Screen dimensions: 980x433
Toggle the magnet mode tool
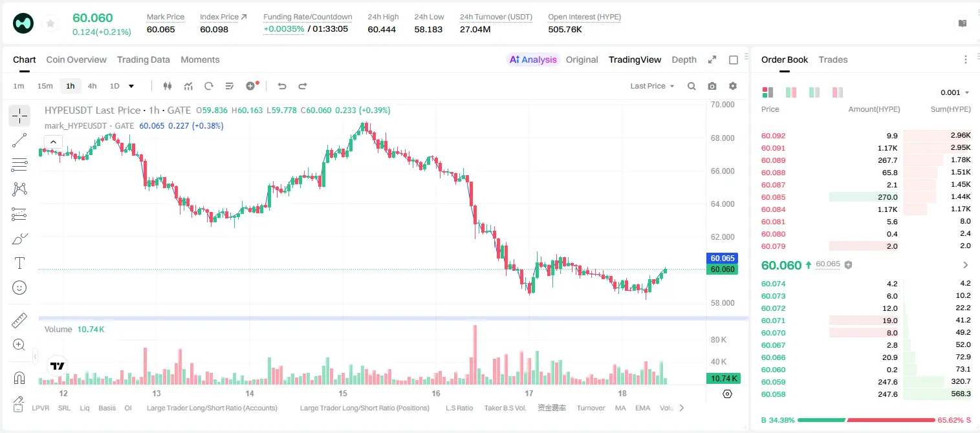point(19,378)
